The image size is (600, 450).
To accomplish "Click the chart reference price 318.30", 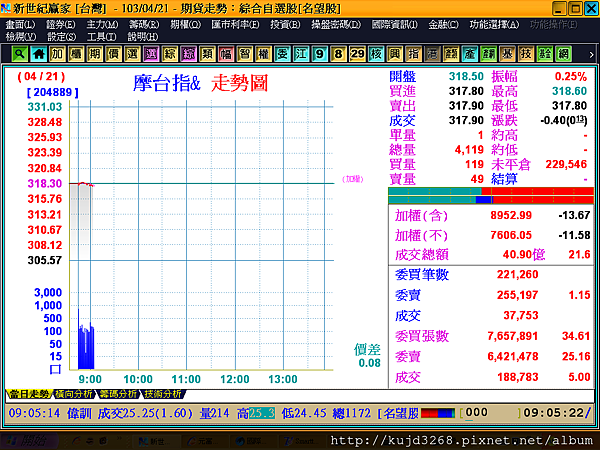I will click(x=45, y=184).
